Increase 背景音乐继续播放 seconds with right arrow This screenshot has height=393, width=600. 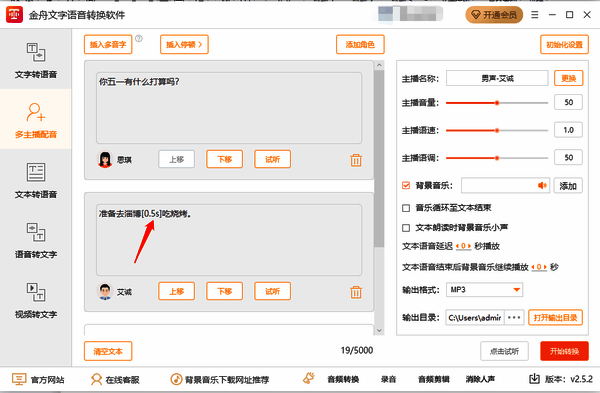coord(545,267)
